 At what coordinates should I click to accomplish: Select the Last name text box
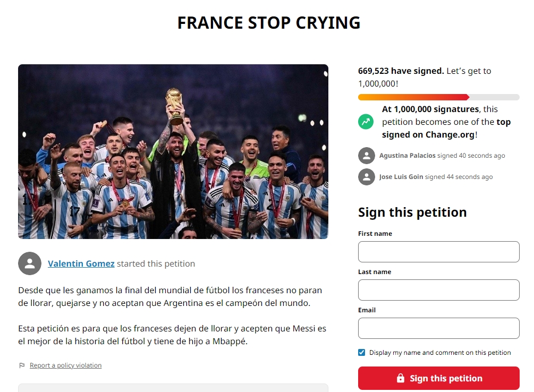point(438,290)
